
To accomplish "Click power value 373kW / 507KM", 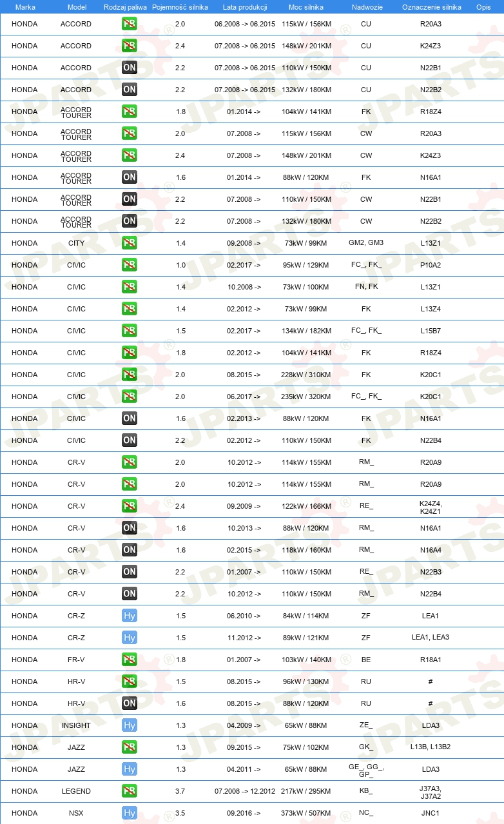I will coord(306,813).
